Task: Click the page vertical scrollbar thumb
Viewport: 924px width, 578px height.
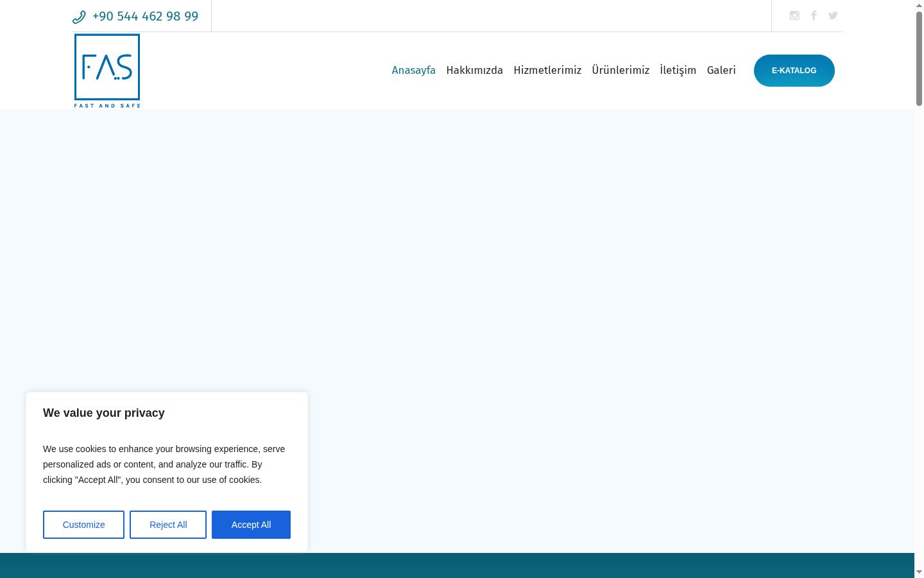Action: (x=919, y=58)
